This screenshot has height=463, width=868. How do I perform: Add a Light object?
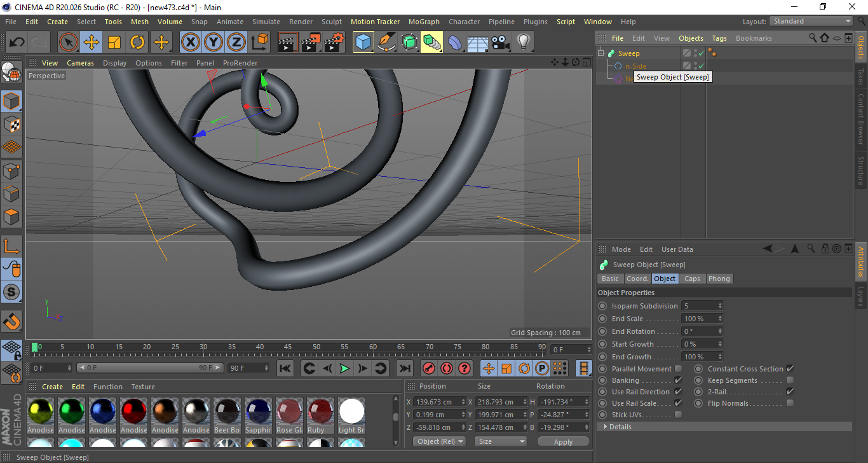[x=524, y=43]
